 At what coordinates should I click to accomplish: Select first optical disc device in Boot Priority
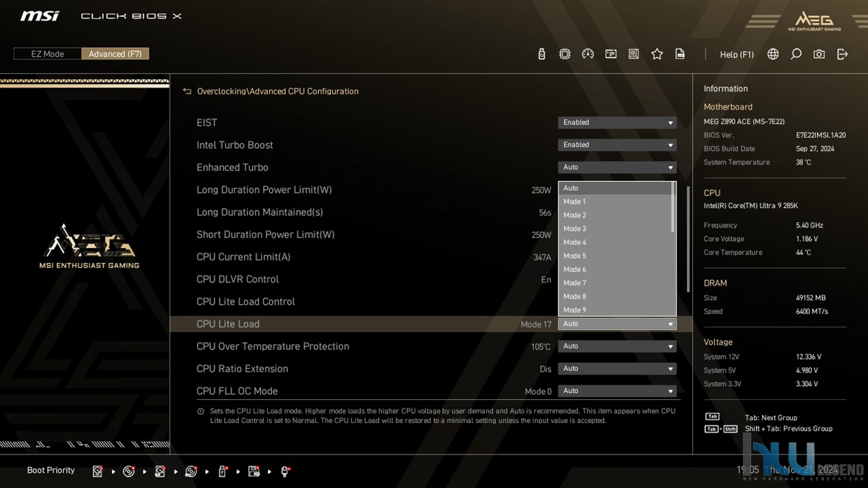point(128,471)
